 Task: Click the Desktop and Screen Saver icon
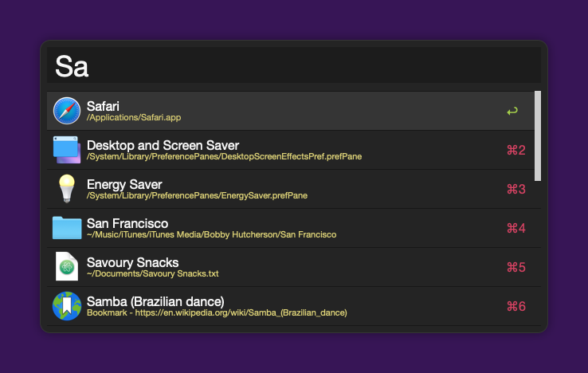click(x=67, y=150)
